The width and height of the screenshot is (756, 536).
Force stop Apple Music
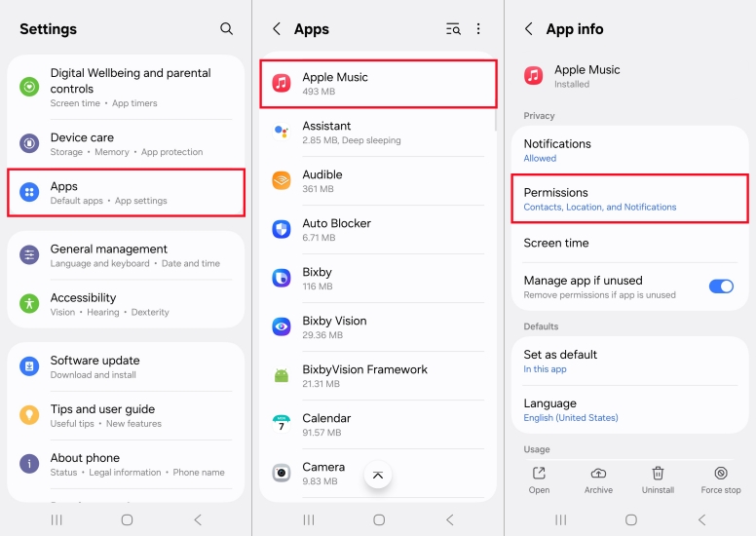pyautogui.click(x=721, y=479)
